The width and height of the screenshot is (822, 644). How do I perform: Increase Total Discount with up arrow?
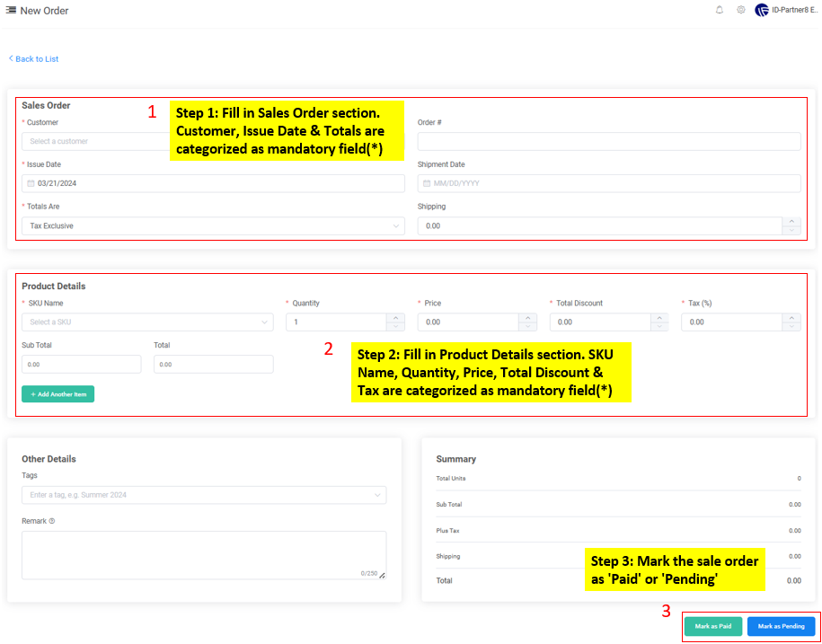pos(660,318)
